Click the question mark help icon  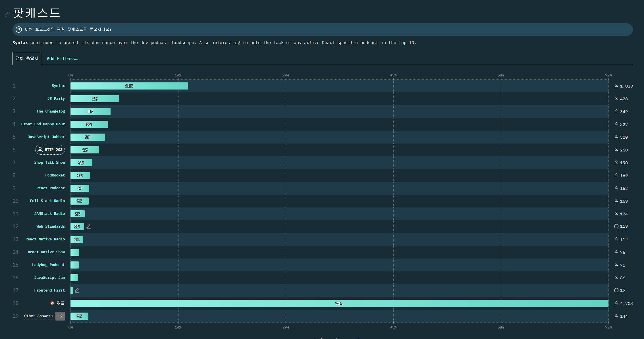point(19,30)
